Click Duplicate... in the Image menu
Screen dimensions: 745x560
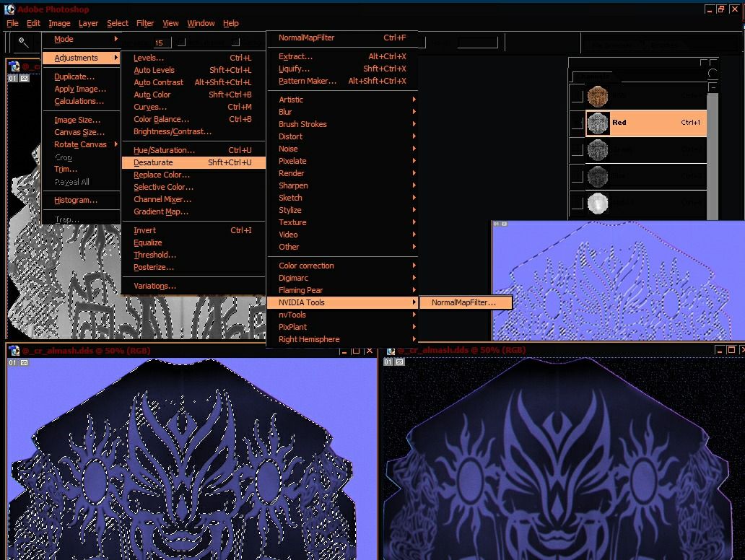click(81, 76)
